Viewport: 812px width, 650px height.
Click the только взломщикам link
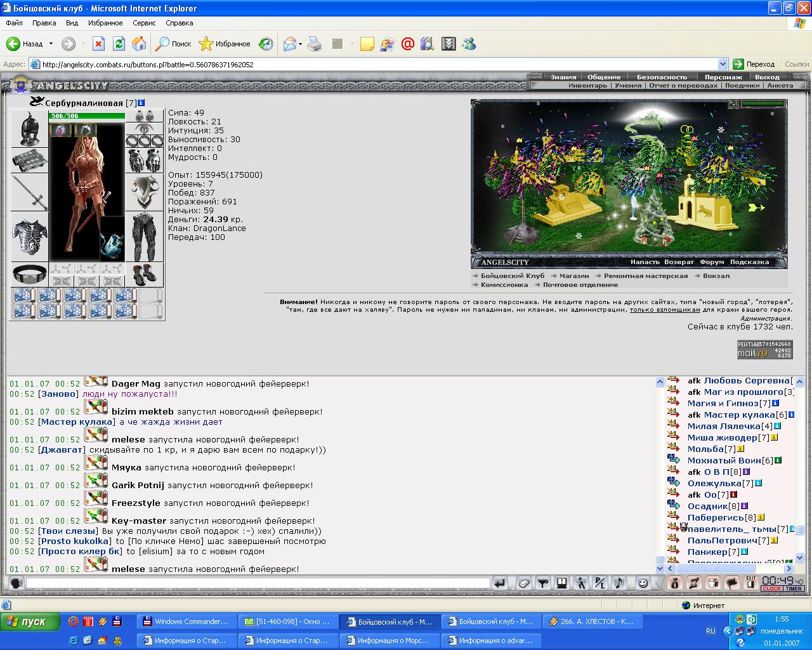click(665, 310)
